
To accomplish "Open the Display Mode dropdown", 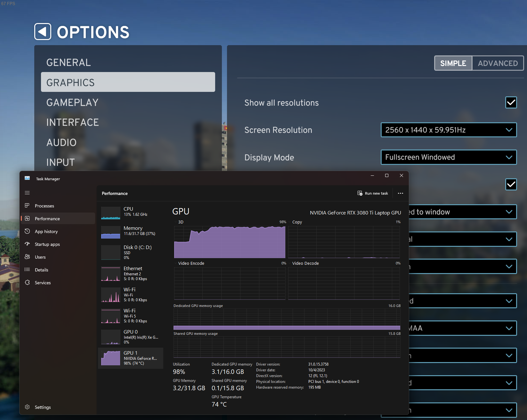I will [448, 157].
